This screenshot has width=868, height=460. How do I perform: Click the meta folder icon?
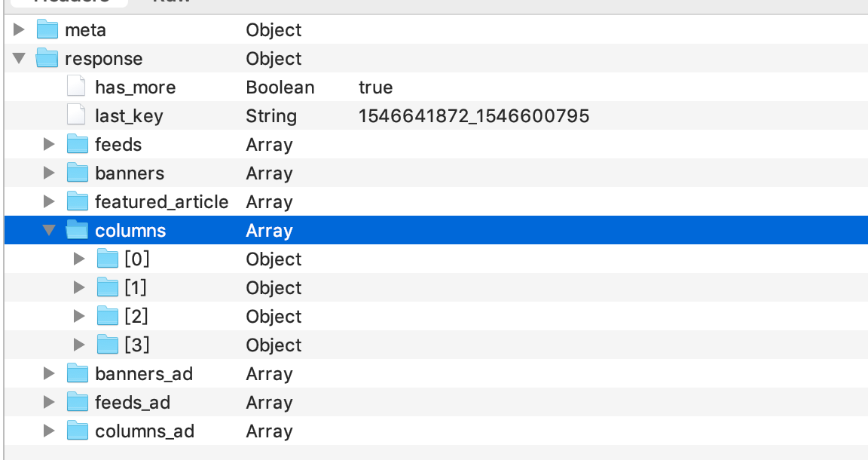47,30
